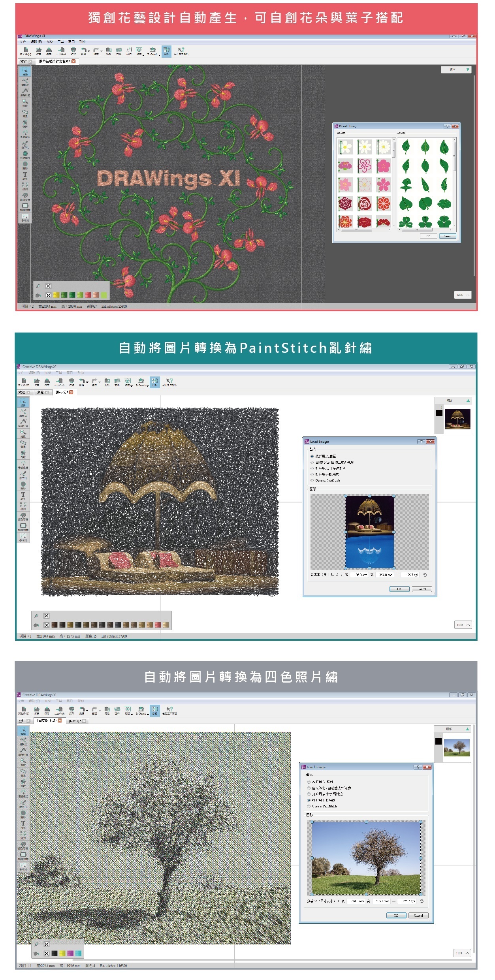
Task: Open the Edit (E) menu in top window
Action: 36,41
